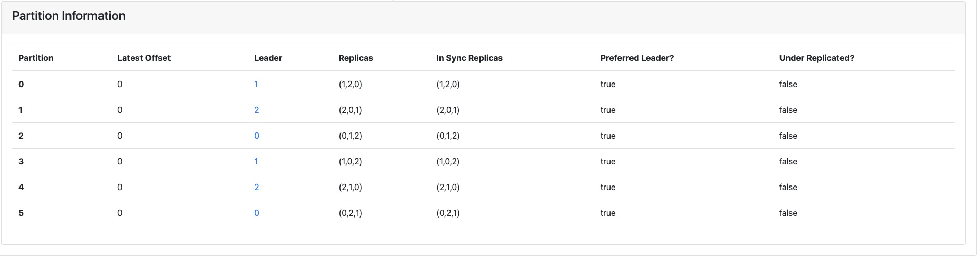The height and width of the screenshot is (258, 980).
Task: Click Under Replicated false value for partition 2
Action: click(788, 136)
